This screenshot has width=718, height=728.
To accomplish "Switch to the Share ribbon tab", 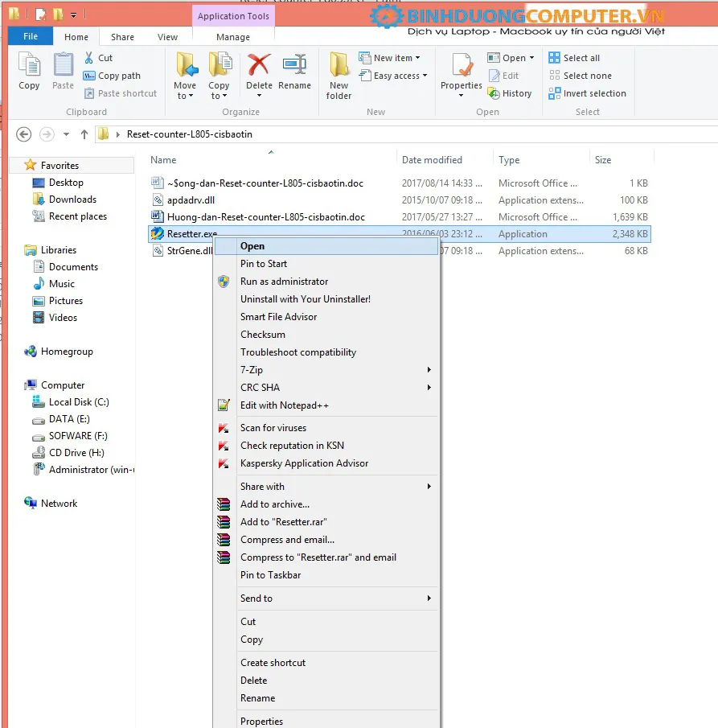I will (x=122, y=37).
